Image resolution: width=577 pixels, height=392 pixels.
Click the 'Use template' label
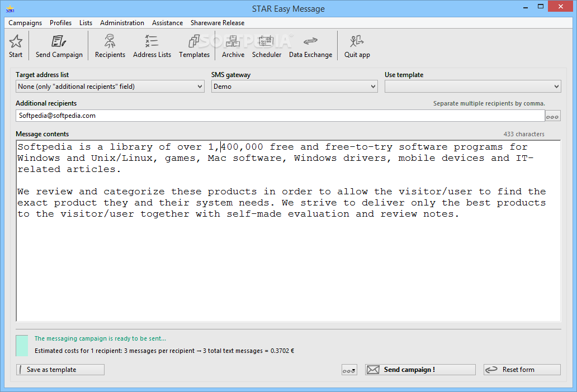coord(404,75)
